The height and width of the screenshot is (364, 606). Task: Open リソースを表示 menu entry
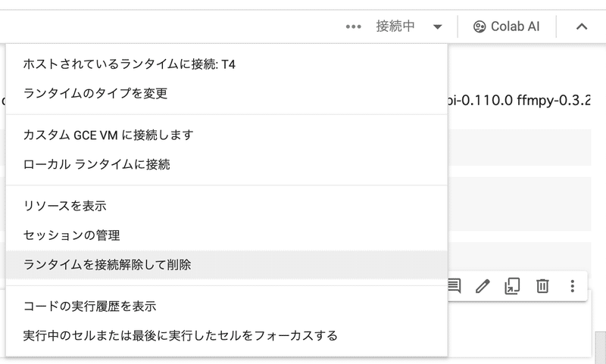click(65, 205)
